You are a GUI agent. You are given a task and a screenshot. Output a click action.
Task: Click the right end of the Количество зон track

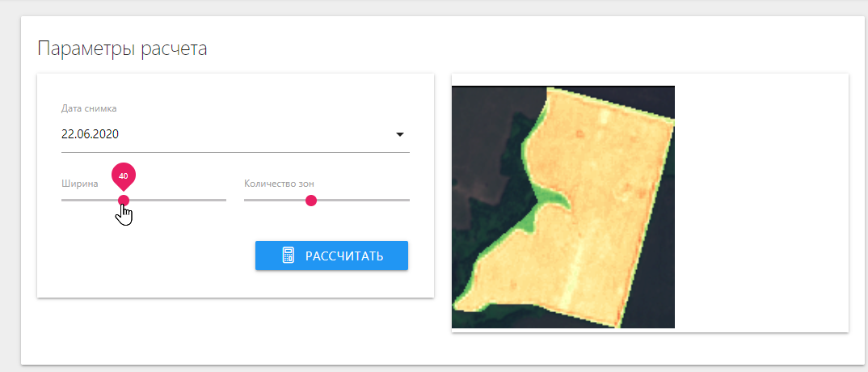pos(407,200)
